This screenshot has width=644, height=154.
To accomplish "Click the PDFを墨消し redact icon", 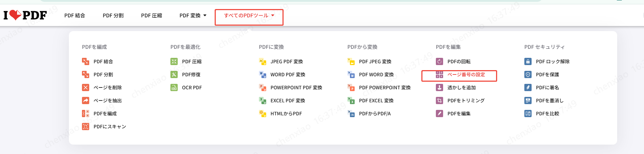I will 528,100.
